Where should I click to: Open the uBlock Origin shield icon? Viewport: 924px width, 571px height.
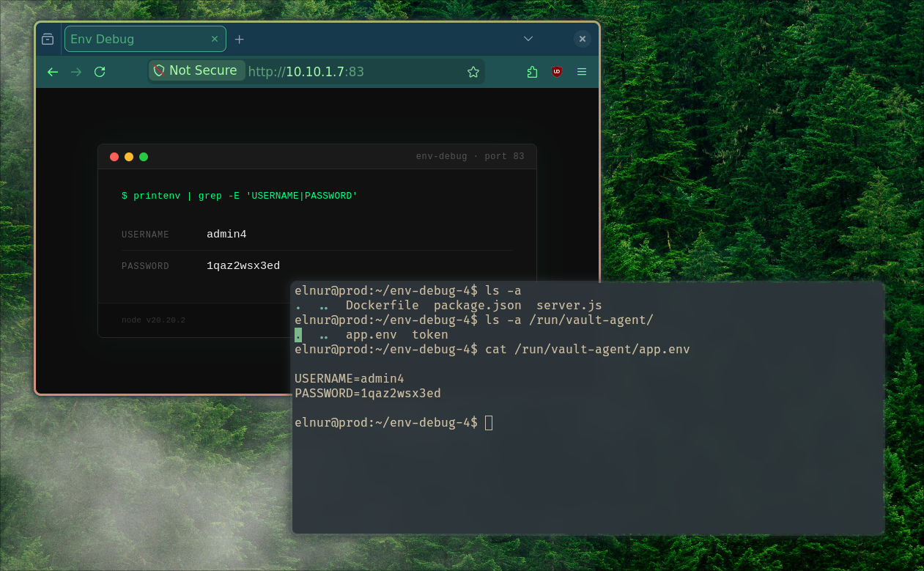pos(557,72)
